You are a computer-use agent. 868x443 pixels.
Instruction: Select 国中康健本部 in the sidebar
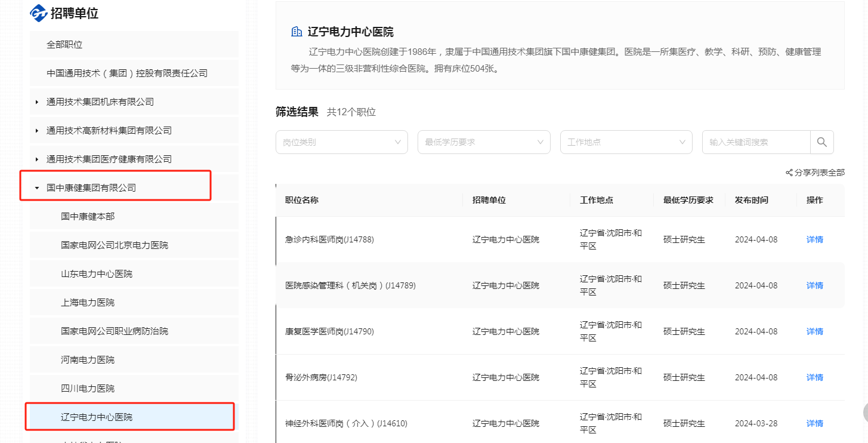[88, 217]
